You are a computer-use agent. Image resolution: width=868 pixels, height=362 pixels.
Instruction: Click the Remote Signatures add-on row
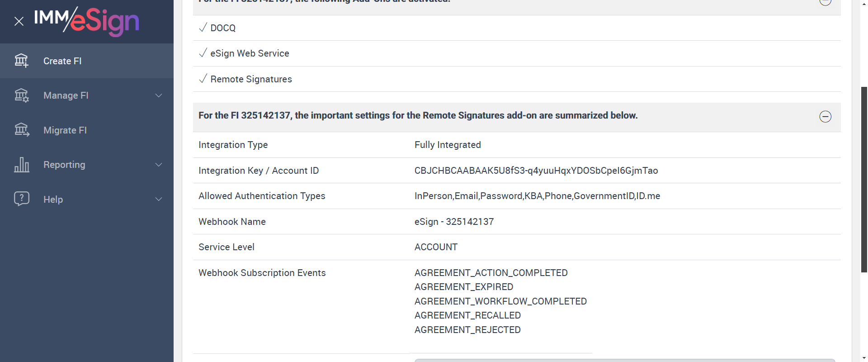(251, 79)
